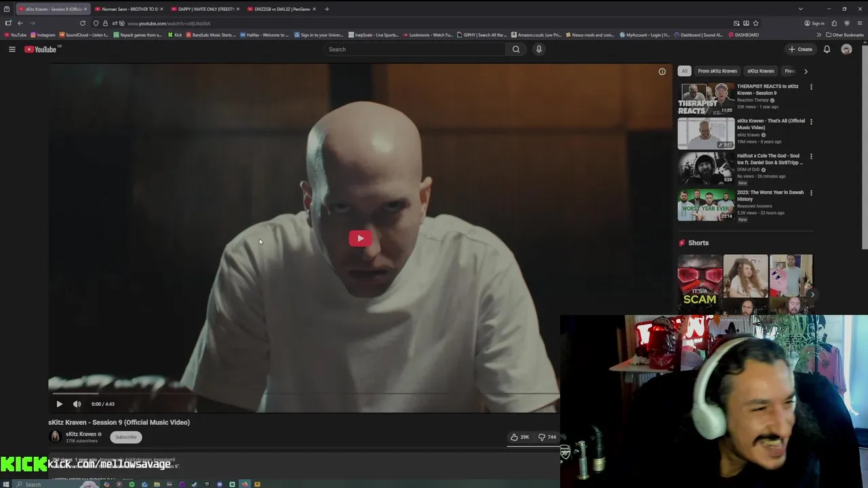Open the Create button

click(800, 49)
